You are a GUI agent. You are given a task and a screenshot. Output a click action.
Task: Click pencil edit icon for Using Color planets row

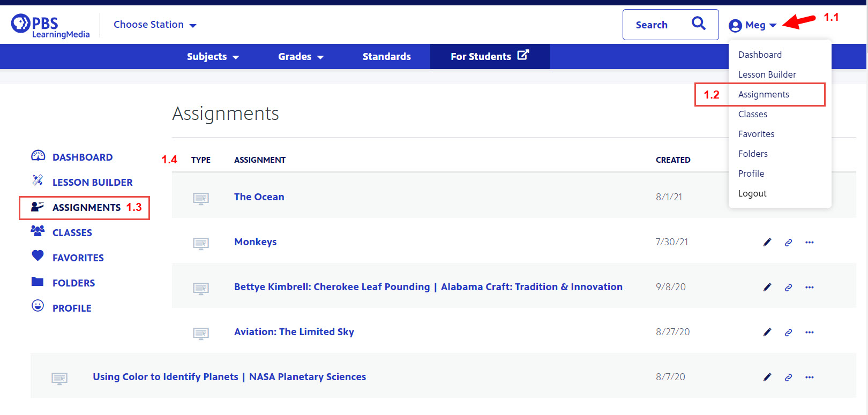click(767, 378)
